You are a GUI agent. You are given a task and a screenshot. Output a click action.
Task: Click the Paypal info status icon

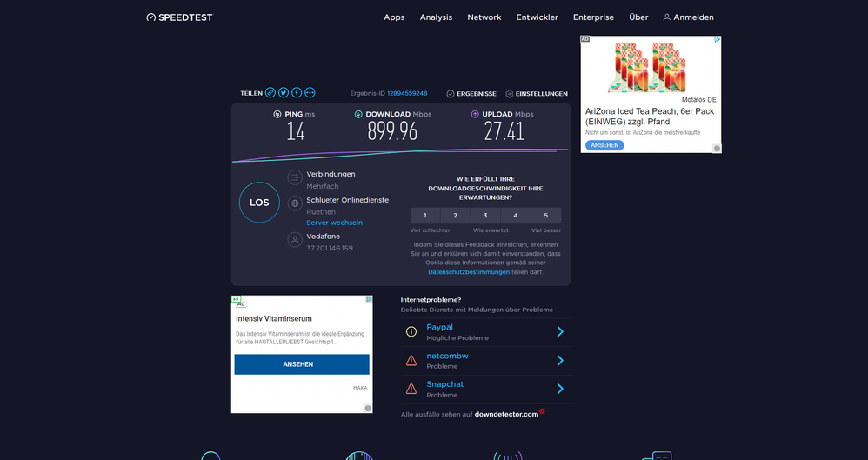coord(411,331)
